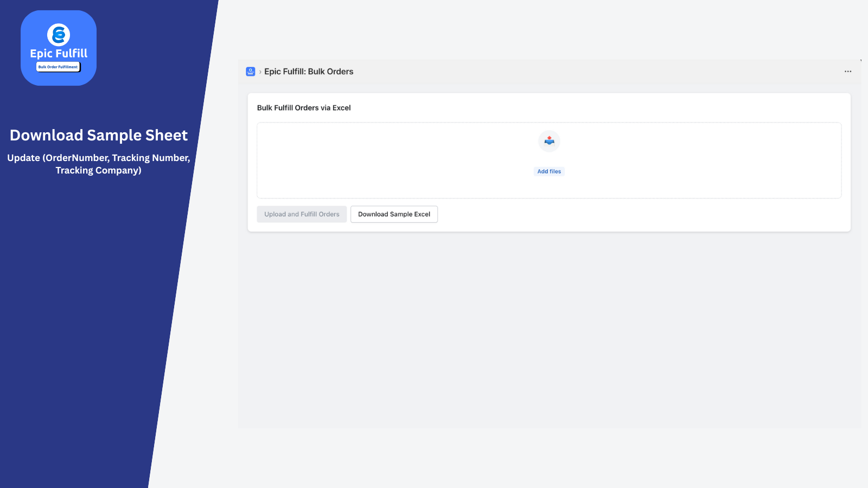The height and width of the screenshot is (488, 868).
Task: Click the upload file icon in drop zone
Action: point(550,141)
